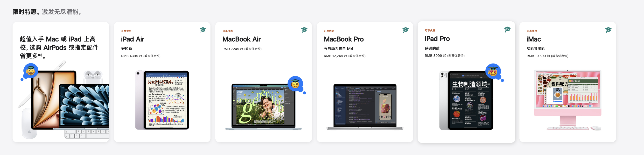
Task: Click the 强势动力来自 M4 tagline
Action: pyautogui.click(x=338, y=49)
